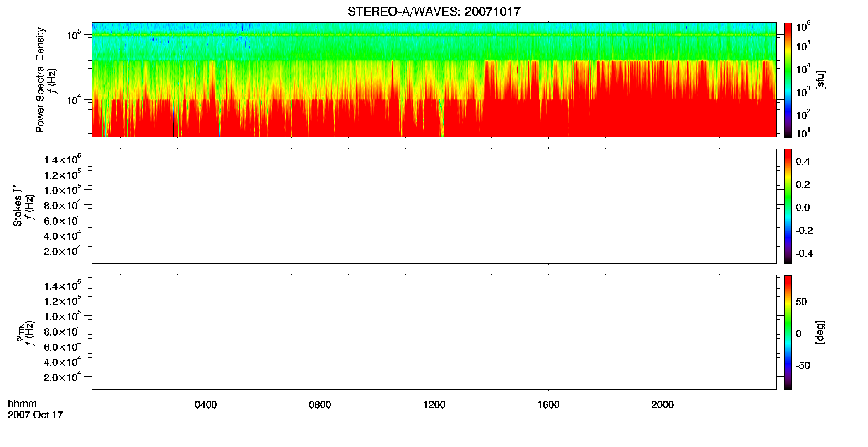Click the power spectral density spectrogram panel
Screen dimensions: 868x447
(434, 80)
